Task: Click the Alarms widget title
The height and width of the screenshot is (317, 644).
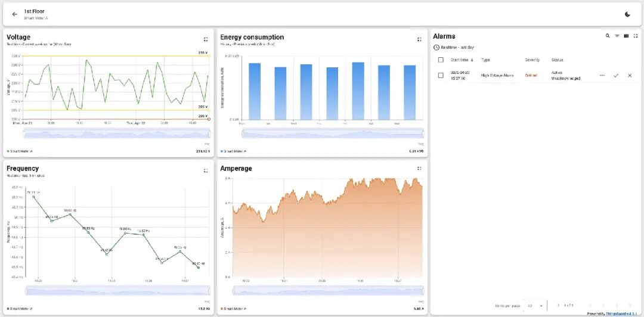Action: tap(444, 36)
